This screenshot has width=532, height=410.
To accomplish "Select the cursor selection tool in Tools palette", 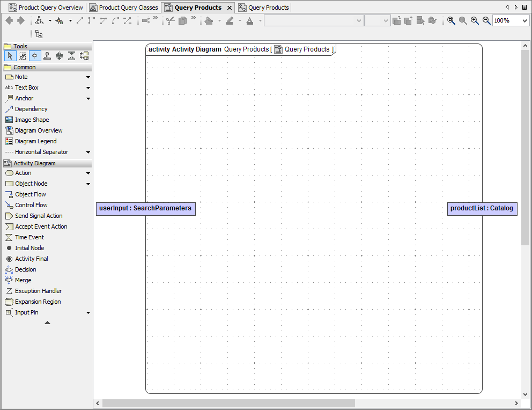I will 10,55.
